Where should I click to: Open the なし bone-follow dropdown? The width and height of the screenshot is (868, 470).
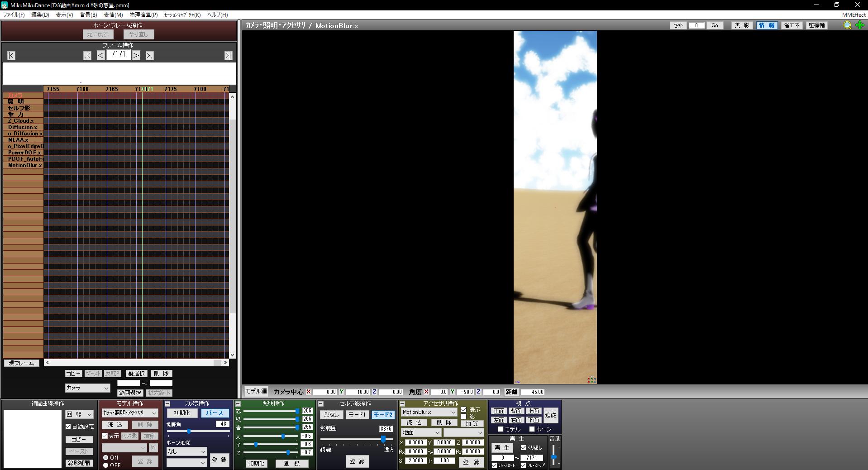pos(186,451)
